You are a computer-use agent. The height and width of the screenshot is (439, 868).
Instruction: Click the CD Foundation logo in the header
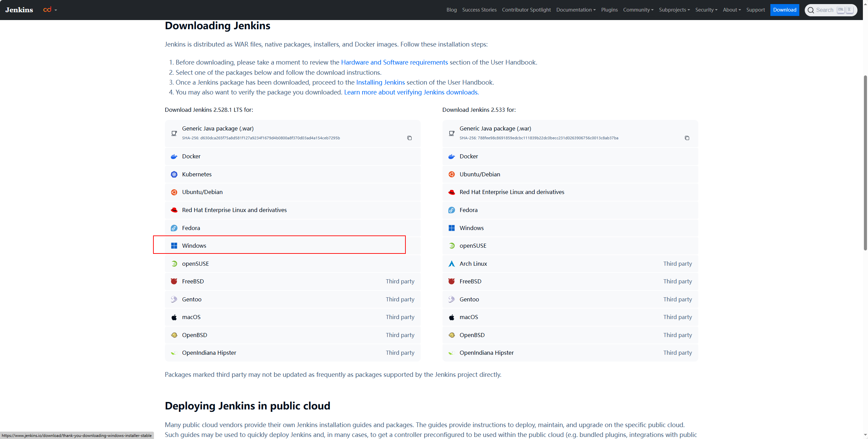click(48, 10)
